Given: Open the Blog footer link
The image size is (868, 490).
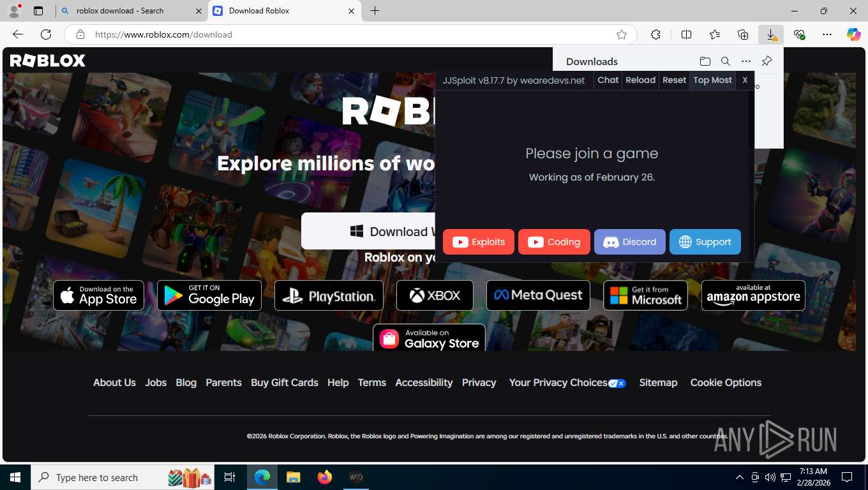Looking at the screenshot, I should click(186, 382).
